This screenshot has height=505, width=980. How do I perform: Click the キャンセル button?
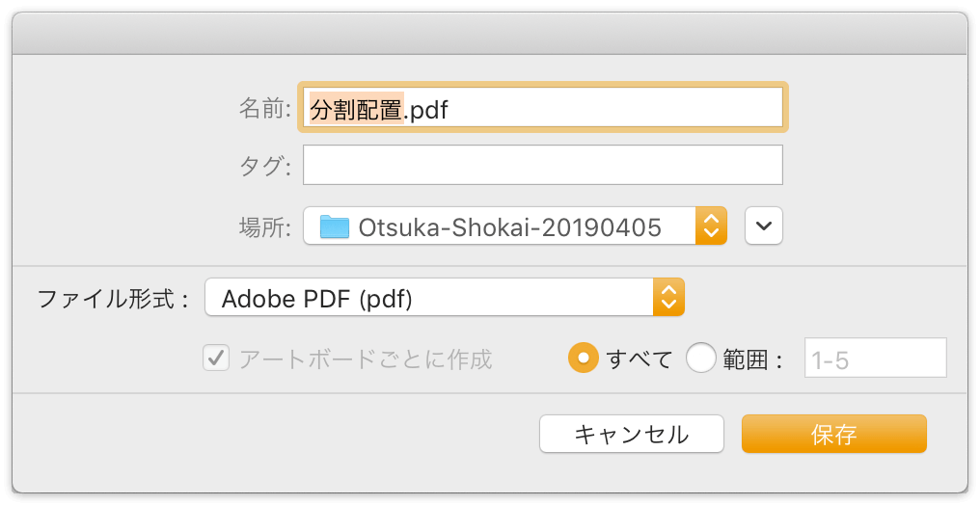coord(631,434)
